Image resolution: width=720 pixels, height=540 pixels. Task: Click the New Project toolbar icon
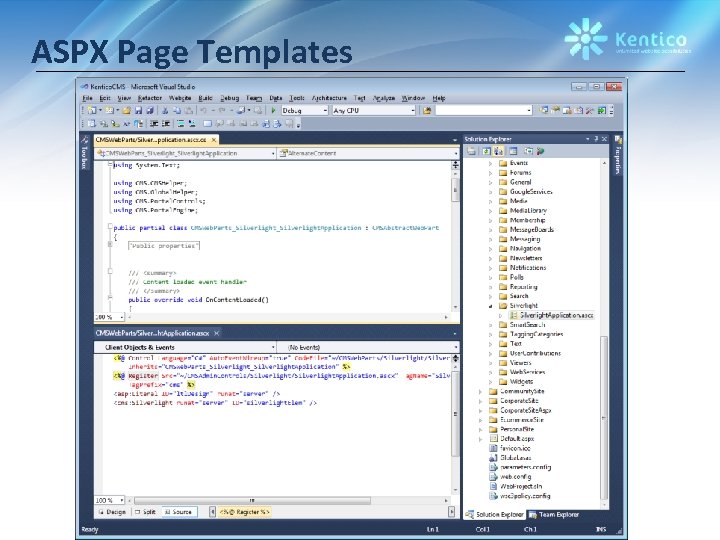point(92,111)
